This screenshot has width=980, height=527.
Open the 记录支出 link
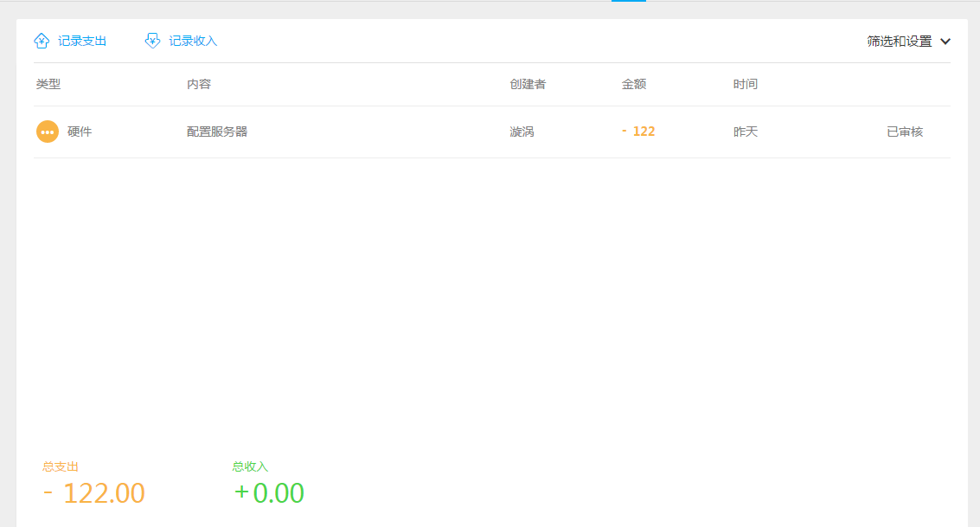point(82,41)
